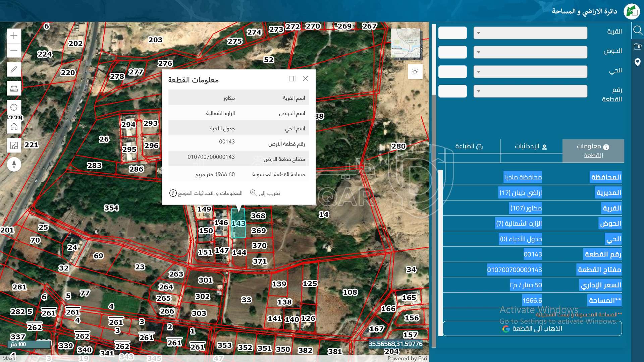This screenshot has height=362, width=644.
Task: Expand the الحوض basin dropdown
Action: [530, 52]
